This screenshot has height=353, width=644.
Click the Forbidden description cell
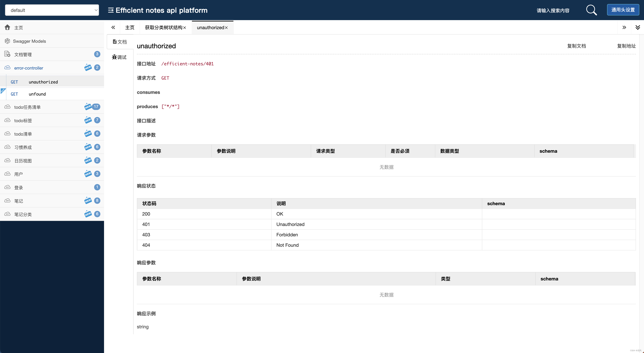click(377, 235)
